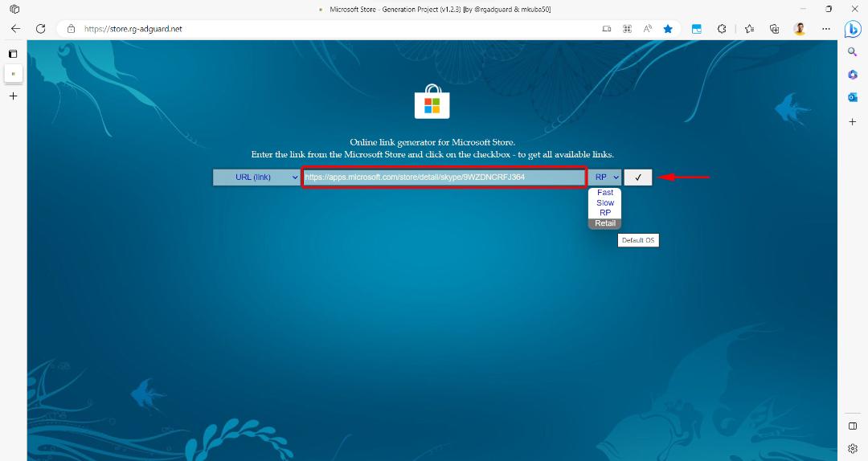Choose Slow from the ring list
Image resolution: width=868 pixels, height=461 pixels.
tap(605, 202)
